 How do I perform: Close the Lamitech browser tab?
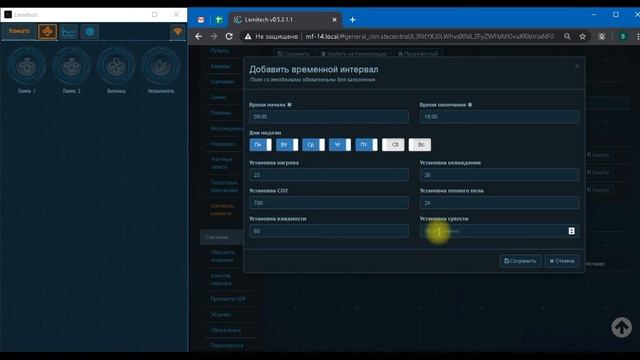point(334,20)
